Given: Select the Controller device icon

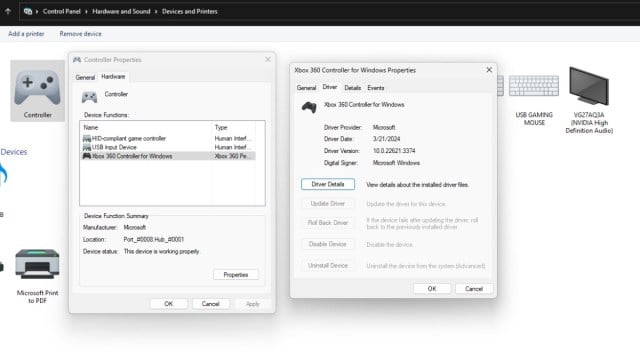Looking at the screenshot, I should [x=38, y=87].
